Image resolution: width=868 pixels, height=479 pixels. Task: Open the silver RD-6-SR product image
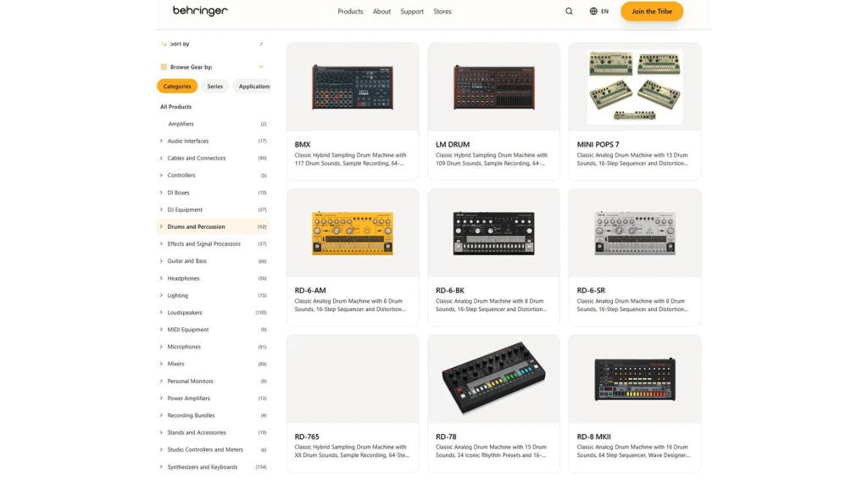tap(635, 233)
